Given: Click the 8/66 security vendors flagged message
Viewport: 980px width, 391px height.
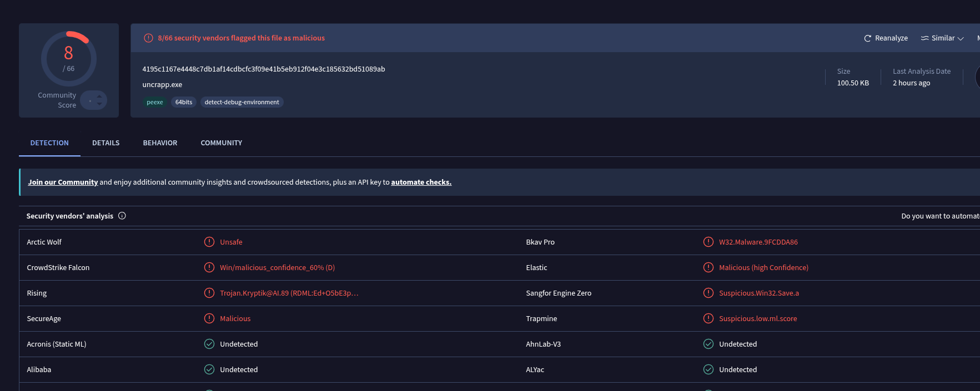Looking at the screenshot, I should 241,38.
